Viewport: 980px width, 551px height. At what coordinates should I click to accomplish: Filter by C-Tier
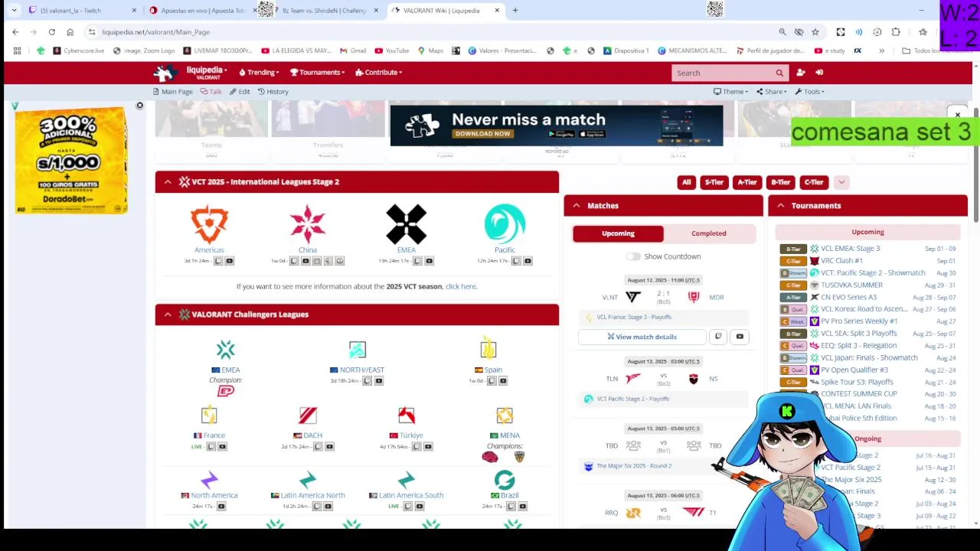pyautogui.click(x=814, y=182)
